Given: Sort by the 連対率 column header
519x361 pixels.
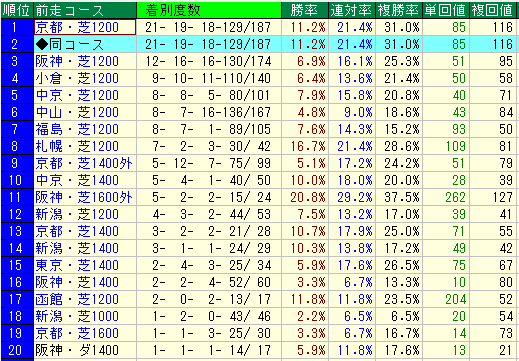Looking at the screenshot, I should click(352, 10).
